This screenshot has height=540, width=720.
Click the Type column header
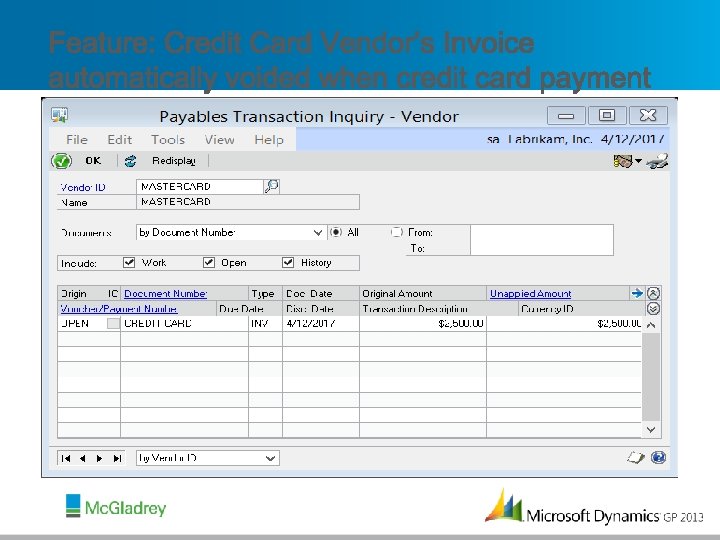(x=263, y=293)
